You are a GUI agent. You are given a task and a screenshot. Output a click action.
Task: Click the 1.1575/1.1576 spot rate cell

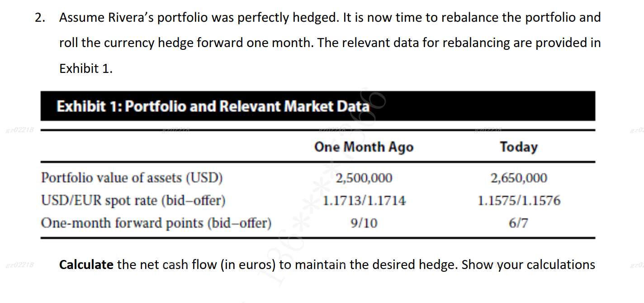tap(519, 200)
